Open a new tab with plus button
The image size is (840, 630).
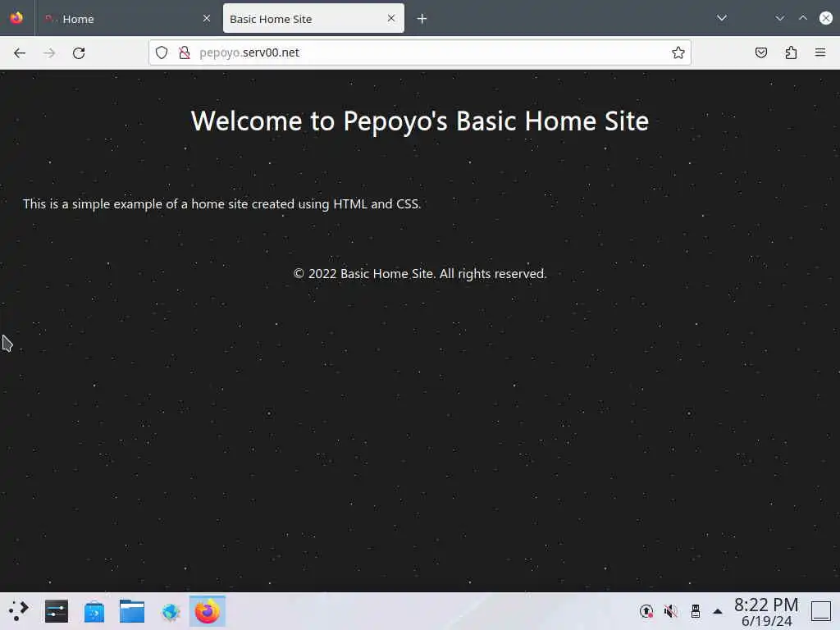(422, 19)
